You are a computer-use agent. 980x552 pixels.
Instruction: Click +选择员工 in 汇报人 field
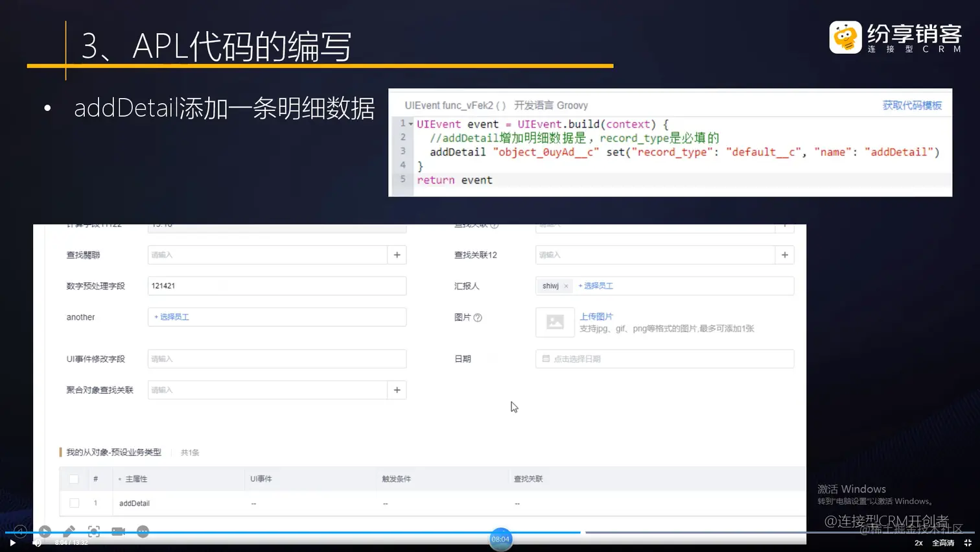596,286
